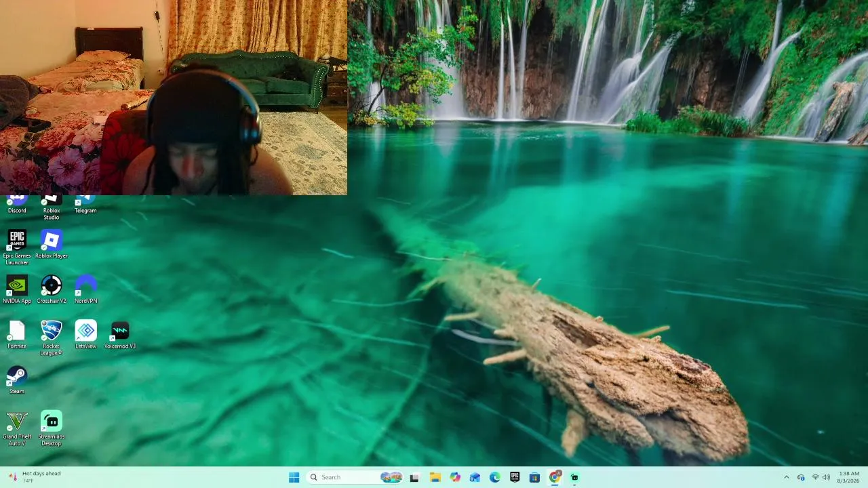Launch Copilot from the taskbar
The image size is (868, 488).
point(455,477)
